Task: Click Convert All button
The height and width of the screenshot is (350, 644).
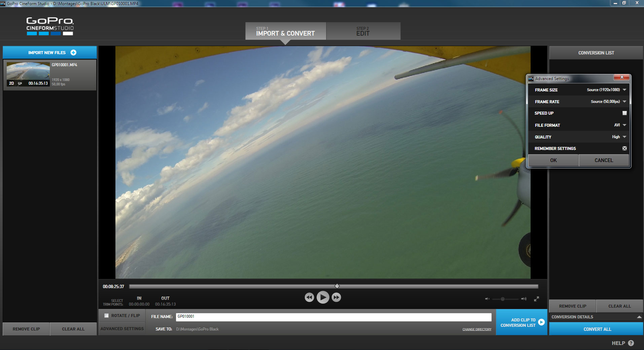Action: [x=596, y=329]
